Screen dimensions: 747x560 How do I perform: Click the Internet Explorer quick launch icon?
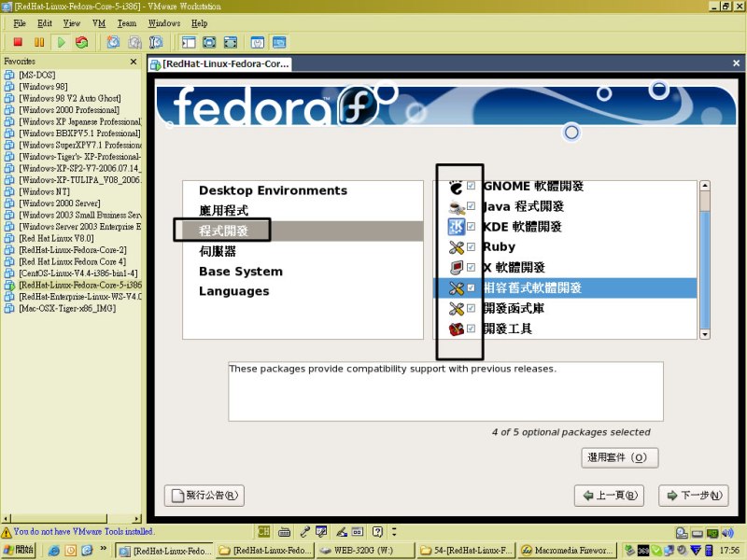54,551
